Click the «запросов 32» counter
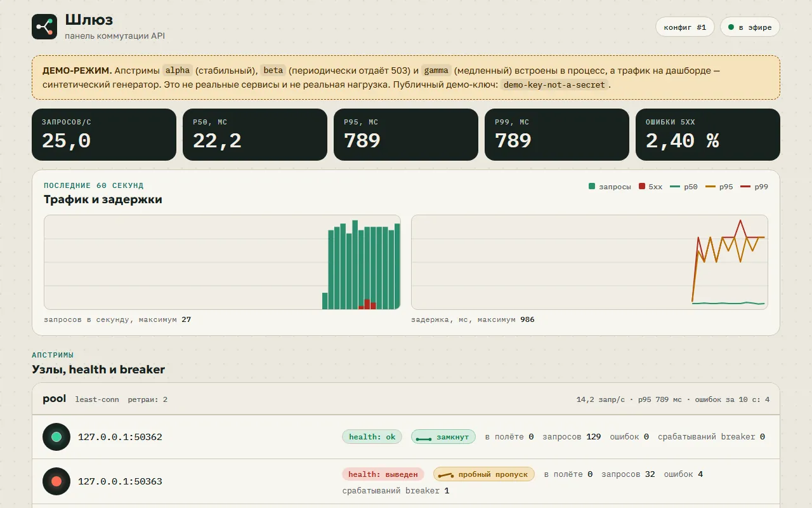Viewport: 812px width, 508px height. tap(628, 474)
